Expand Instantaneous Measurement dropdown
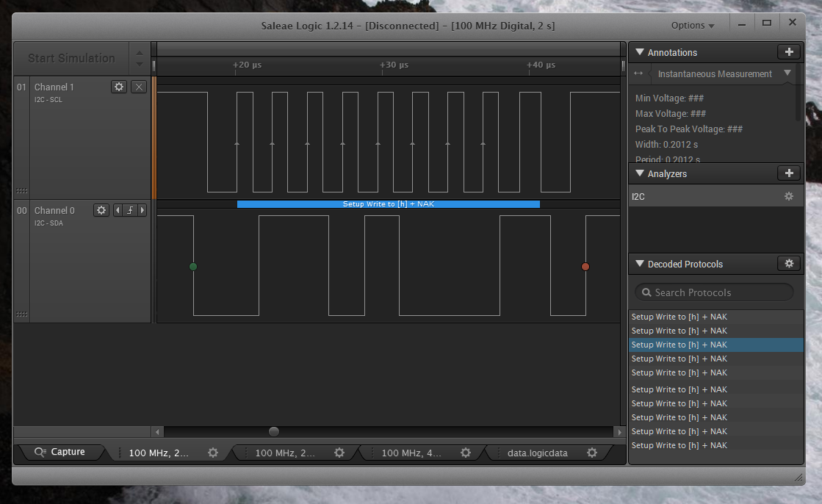822x504 pixels. (787, 73)
